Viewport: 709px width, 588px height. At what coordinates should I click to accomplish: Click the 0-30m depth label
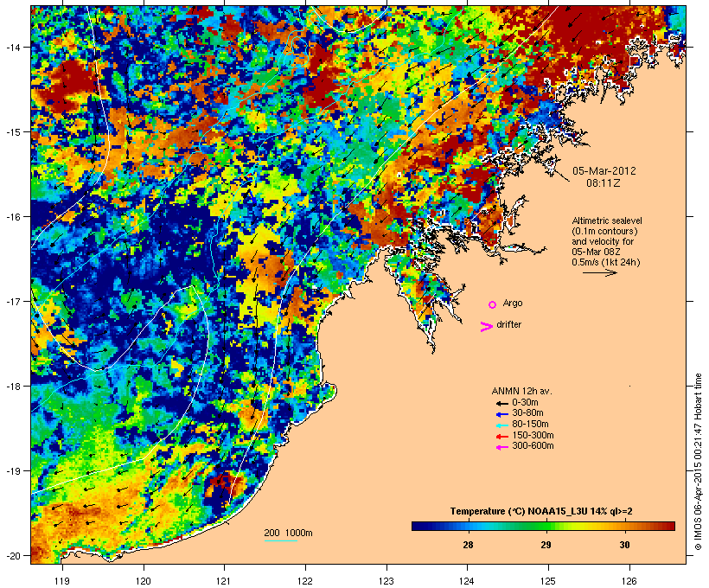[525, 403]
